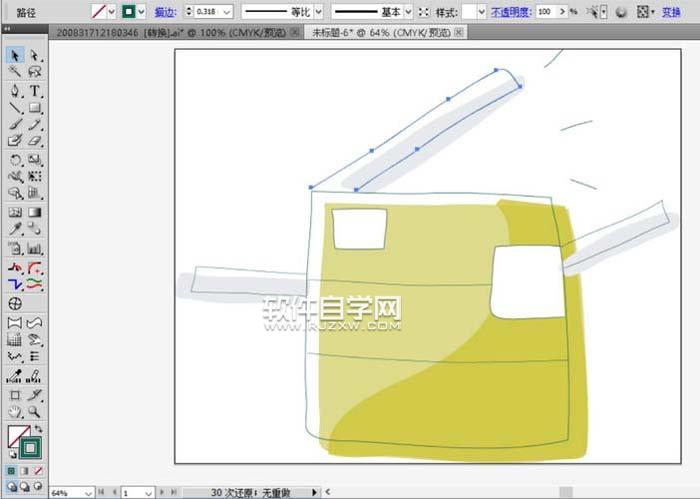Open the control bar fill color dropdown

pyautogui.click(x=112, y=12)
